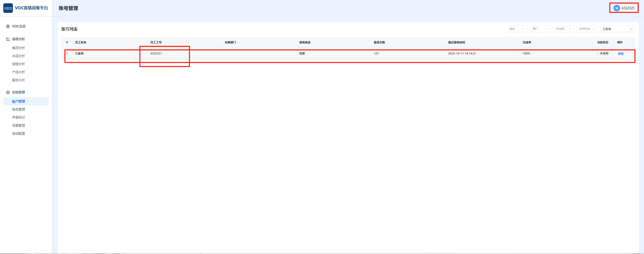Click the 编辑 link for 王集福
This screenshot has height=254, width=644.
[x=621, y=53]
